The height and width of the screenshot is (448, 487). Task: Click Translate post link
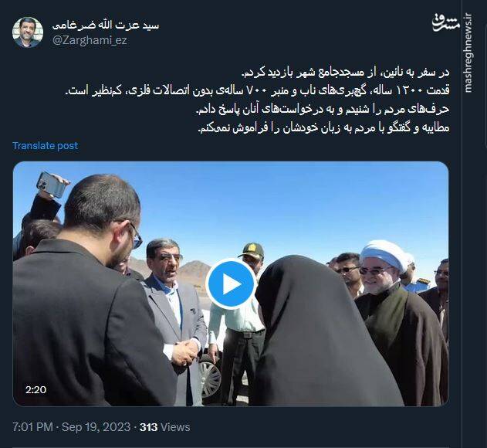pyautogui.click(x=45, y=145)
